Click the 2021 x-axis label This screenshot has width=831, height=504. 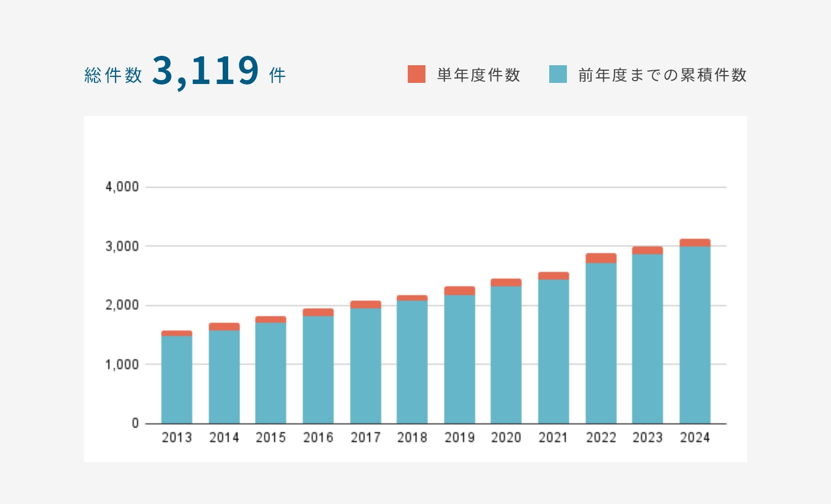click(554, 438)
